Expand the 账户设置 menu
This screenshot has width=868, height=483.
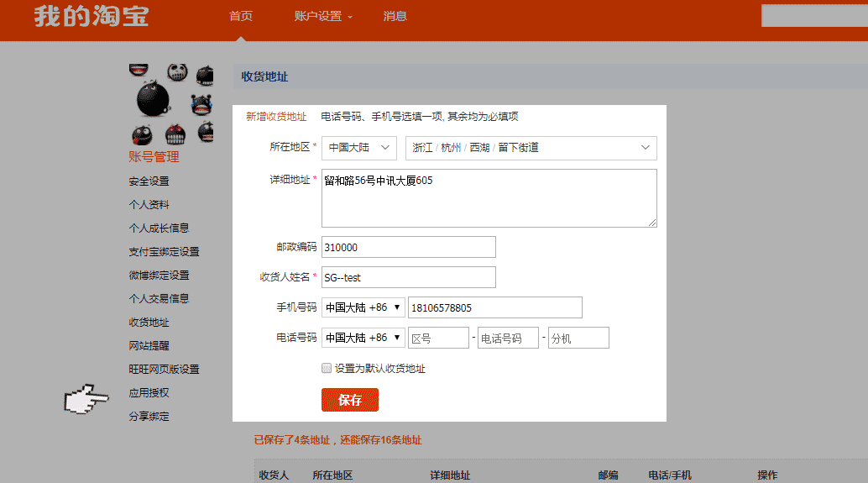click(x=322, y=16)
